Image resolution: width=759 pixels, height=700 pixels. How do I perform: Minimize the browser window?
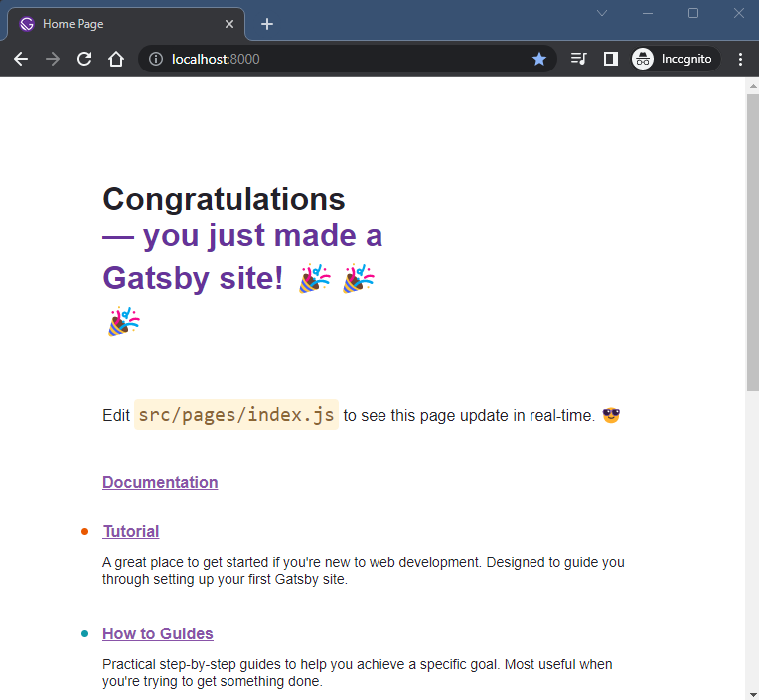pos(648,13)
